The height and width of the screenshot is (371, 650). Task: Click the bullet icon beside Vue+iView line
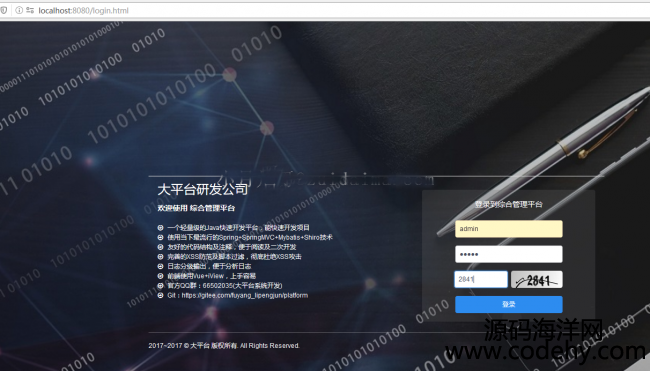pos(160,276)
